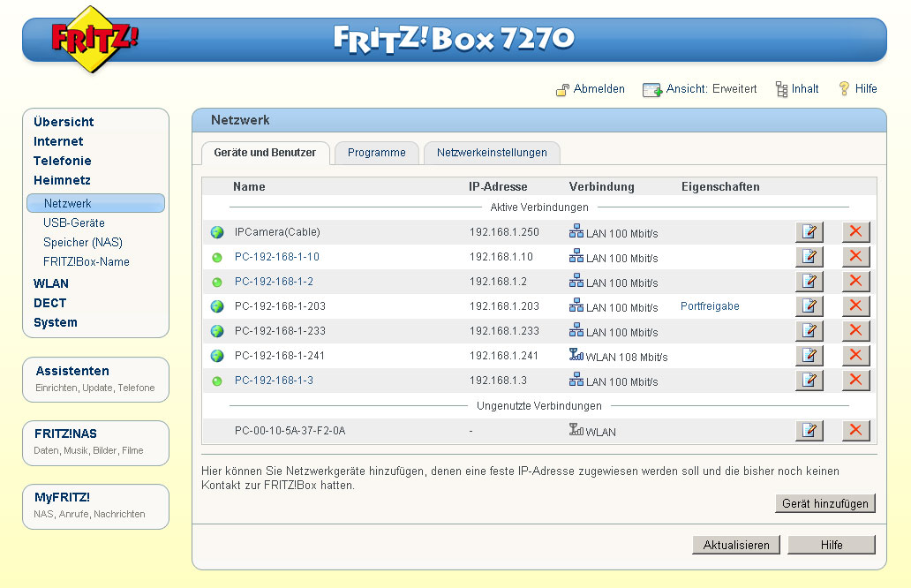Click the IP-Adresse column header

pyautogui.click(x=498, y=186)
